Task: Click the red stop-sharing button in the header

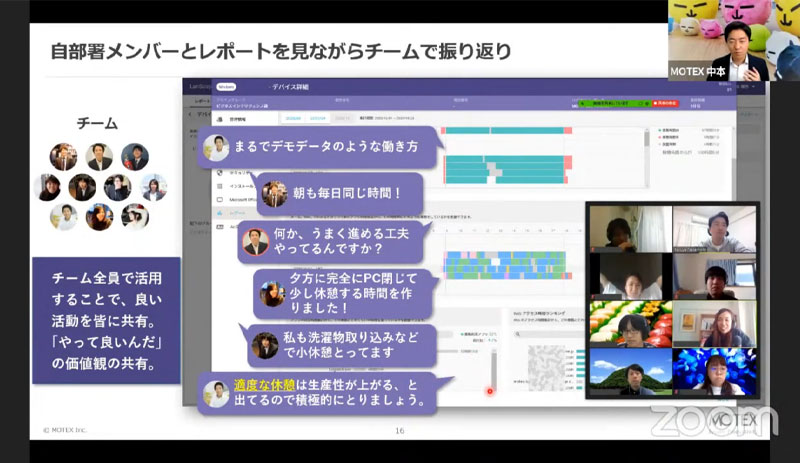Action: tap(665, 103)
